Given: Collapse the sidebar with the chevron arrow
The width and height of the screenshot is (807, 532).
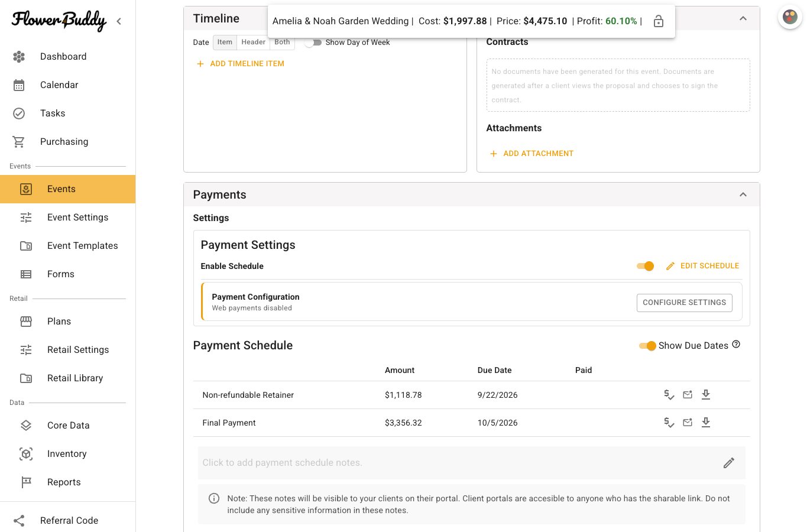Looking at the screenshot, I should [x=119, y=21].
